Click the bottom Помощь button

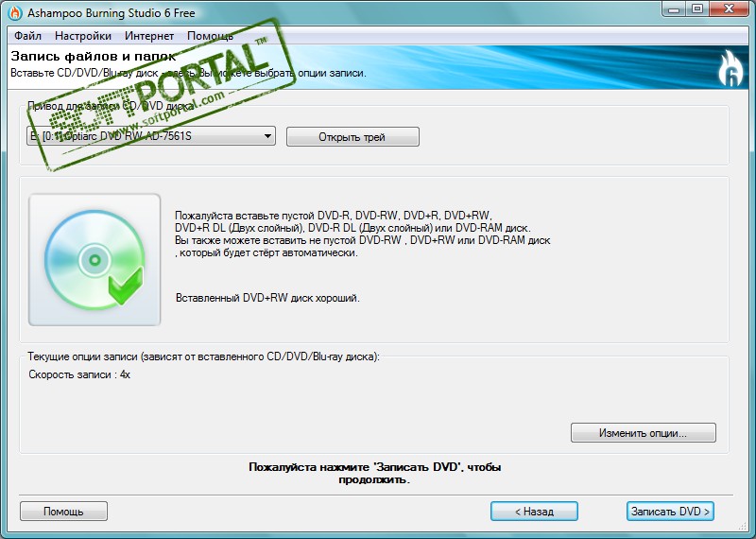pos(63,511)
